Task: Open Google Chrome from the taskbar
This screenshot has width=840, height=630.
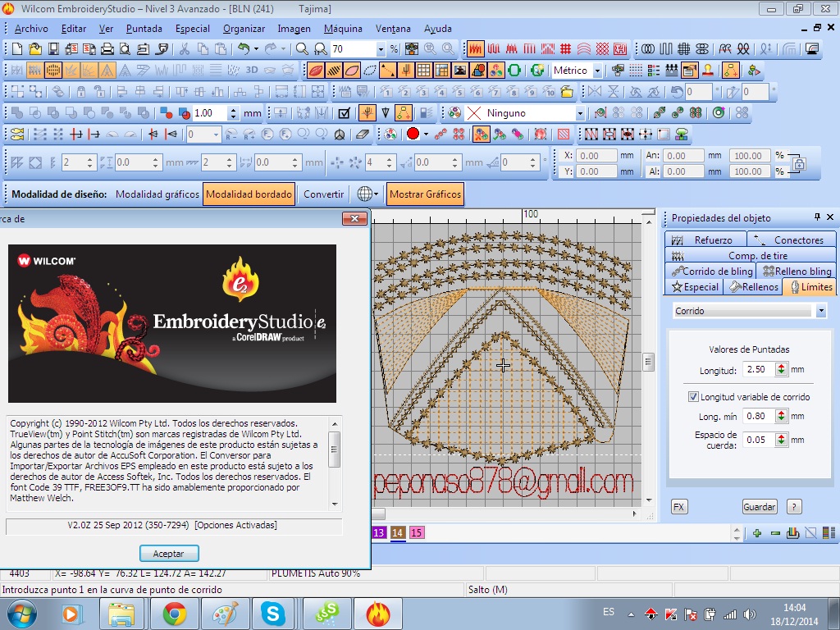Action: (175, 614)
